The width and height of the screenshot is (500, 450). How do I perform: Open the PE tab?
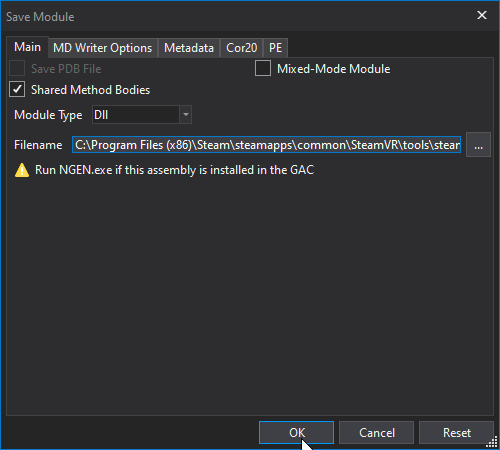click(275, 48)
